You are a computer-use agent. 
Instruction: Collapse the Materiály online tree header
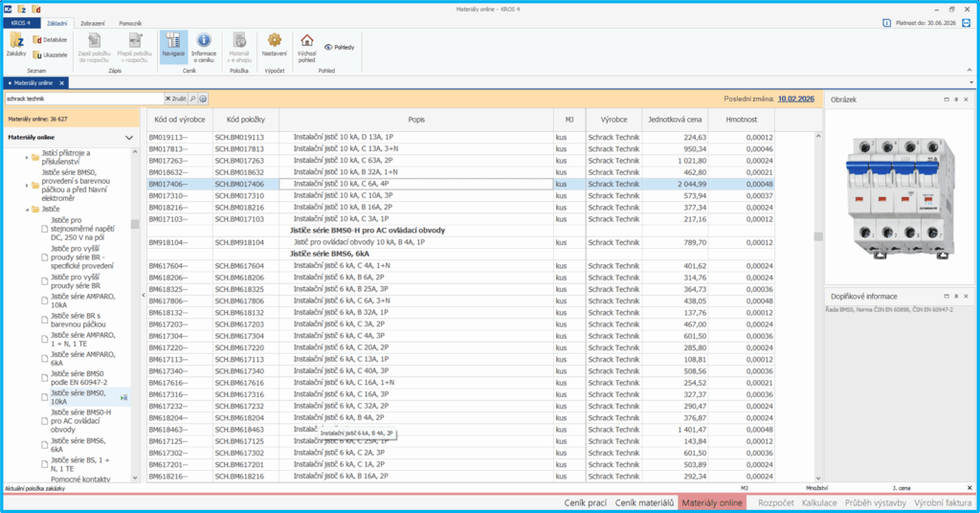130,138
